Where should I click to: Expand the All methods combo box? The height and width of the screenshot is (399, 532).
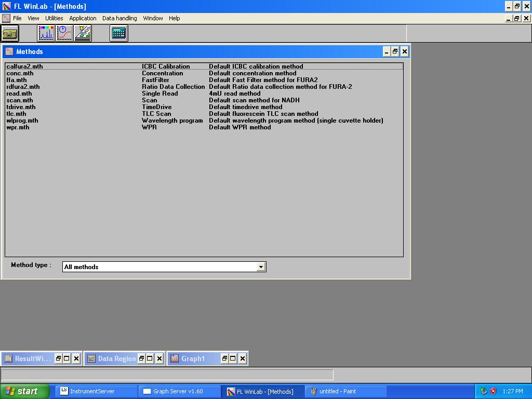click(261, 266)
